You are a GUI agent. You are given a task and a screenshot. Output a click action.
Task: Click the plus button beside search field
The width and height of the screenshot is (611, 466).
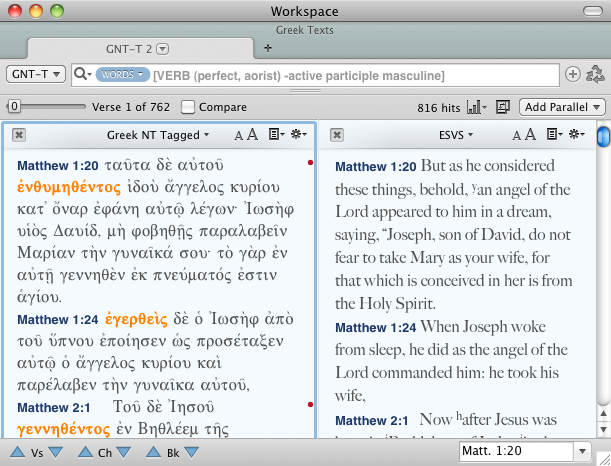573,74
